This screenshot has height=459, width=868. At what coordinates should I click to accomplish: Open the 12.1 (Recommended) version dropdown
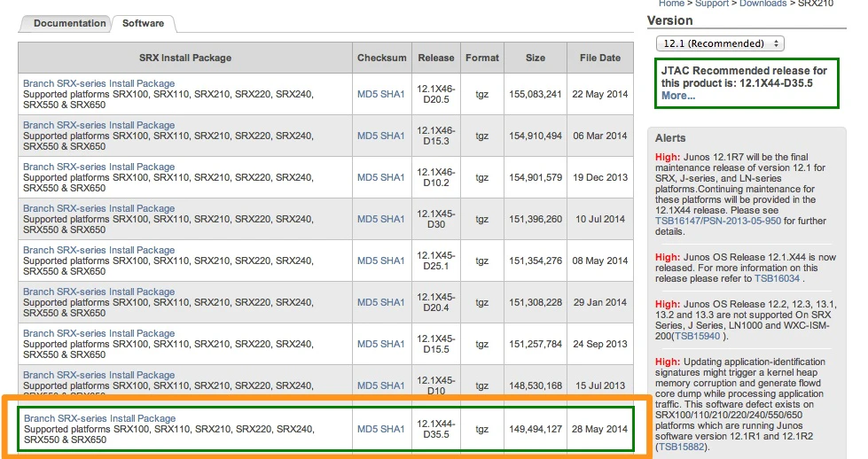pos(720,43)
